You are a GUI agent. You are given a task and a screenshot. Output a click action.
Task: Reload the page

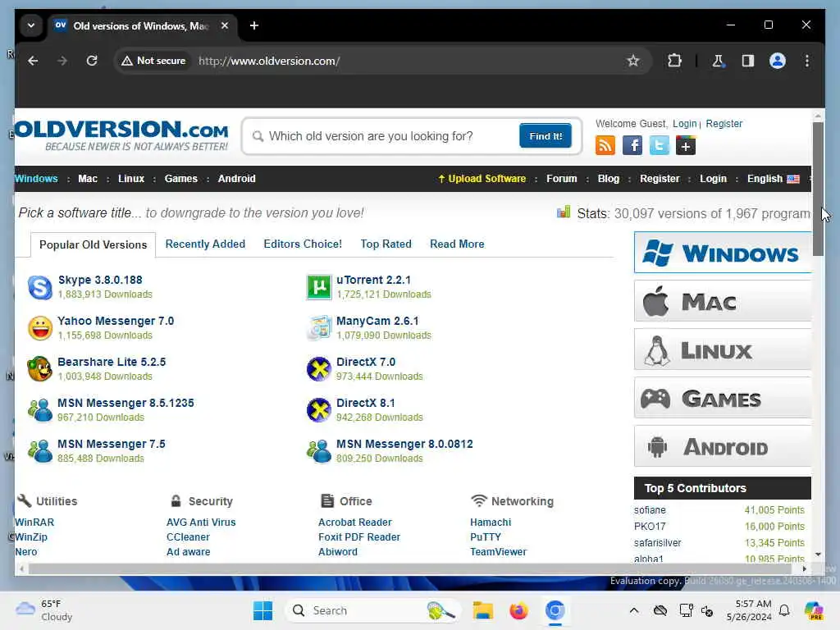pyautogui.click(x=92, y=61)
